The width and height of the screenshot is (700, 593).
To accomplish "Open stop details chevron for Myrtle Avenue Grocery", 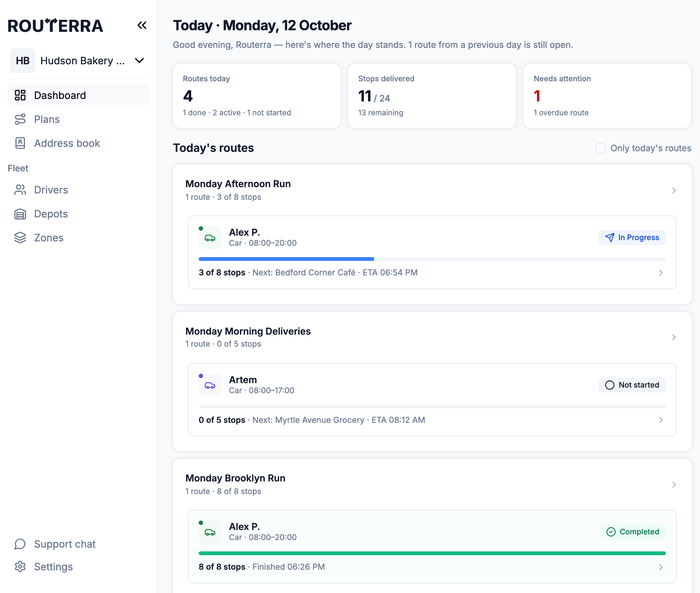I will (x=661, y=420).
